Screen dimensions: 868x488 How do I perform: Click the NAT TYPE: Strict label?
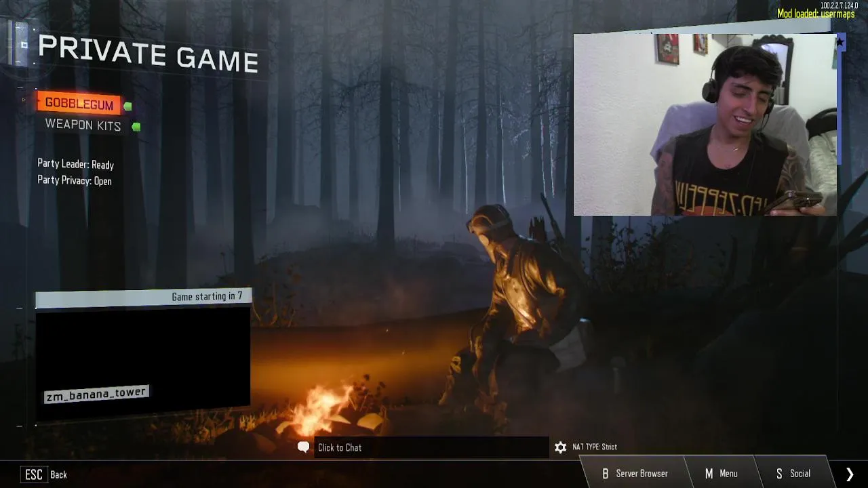click(x=595, y=447)
